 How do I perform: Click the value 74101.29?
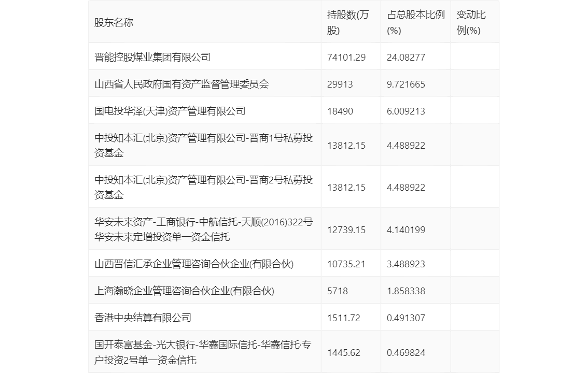(x=346, y=58)
